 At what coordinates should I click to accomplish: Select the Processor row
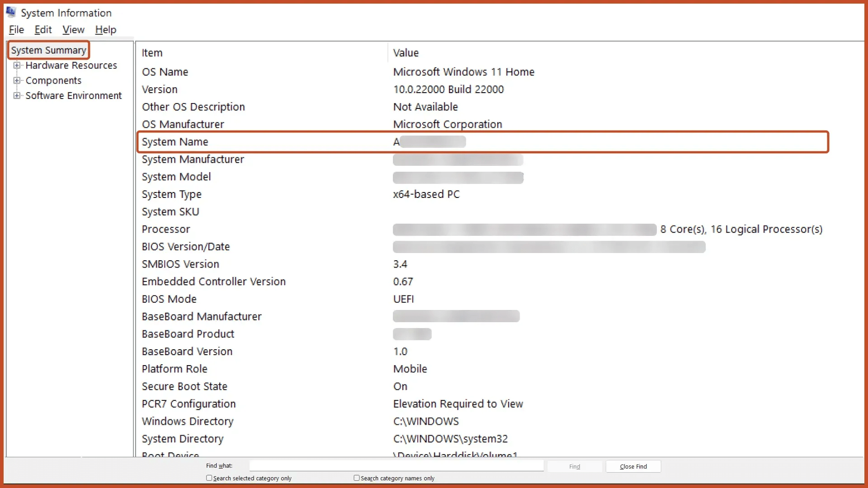pyautogui.click(x=166, y=229)
